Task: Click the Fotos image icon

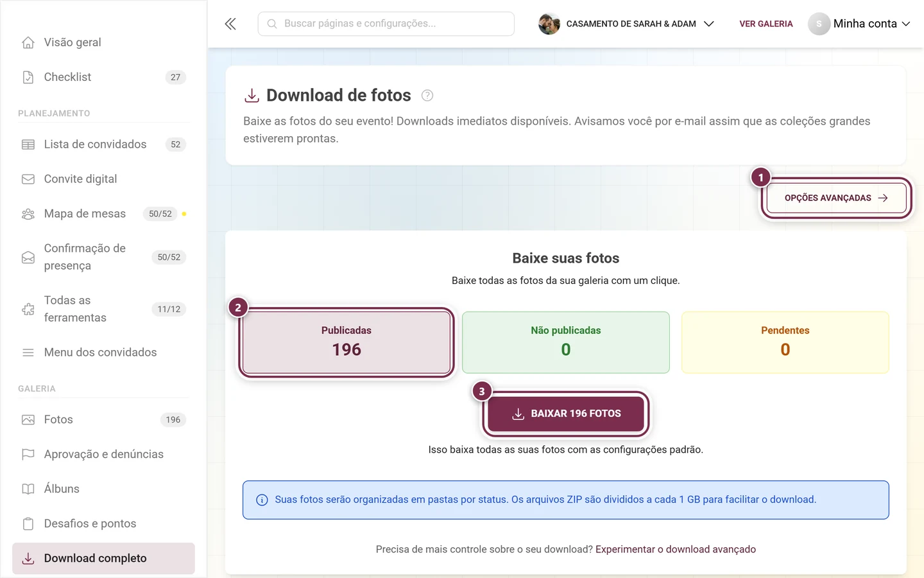Action: pyautogui.click(x=28, y=420)
